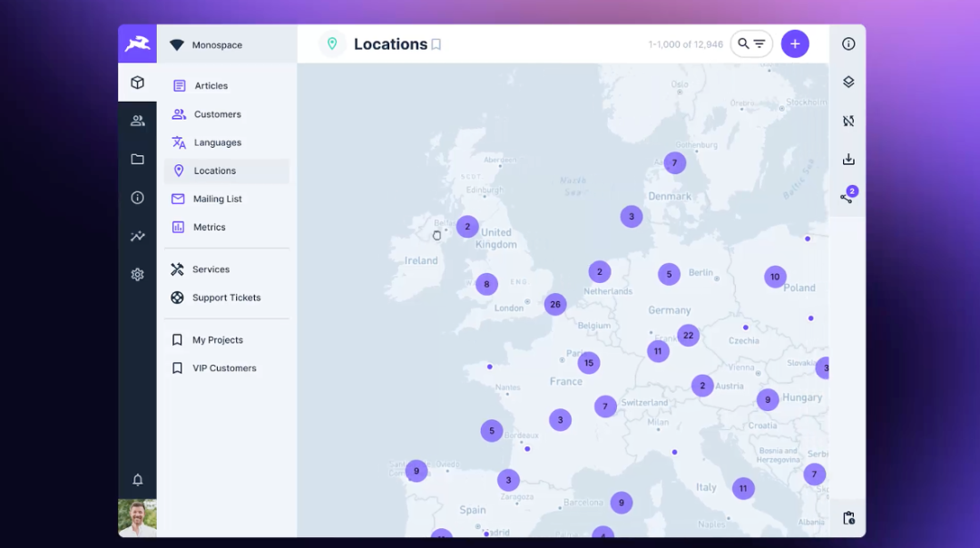Open Support Tickets in the sidebar
Screen dimensions: 980x548
[x=227, y=298]
